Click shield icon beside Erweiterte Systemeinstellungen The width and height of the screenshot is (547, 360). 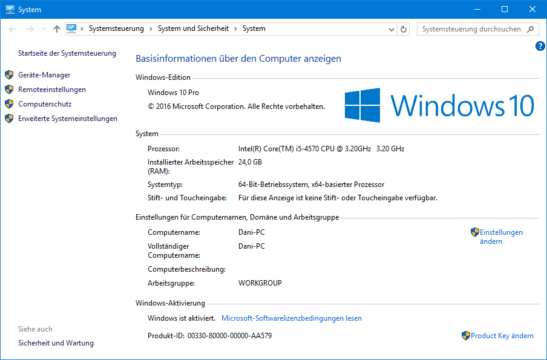(x=9, y=118)
